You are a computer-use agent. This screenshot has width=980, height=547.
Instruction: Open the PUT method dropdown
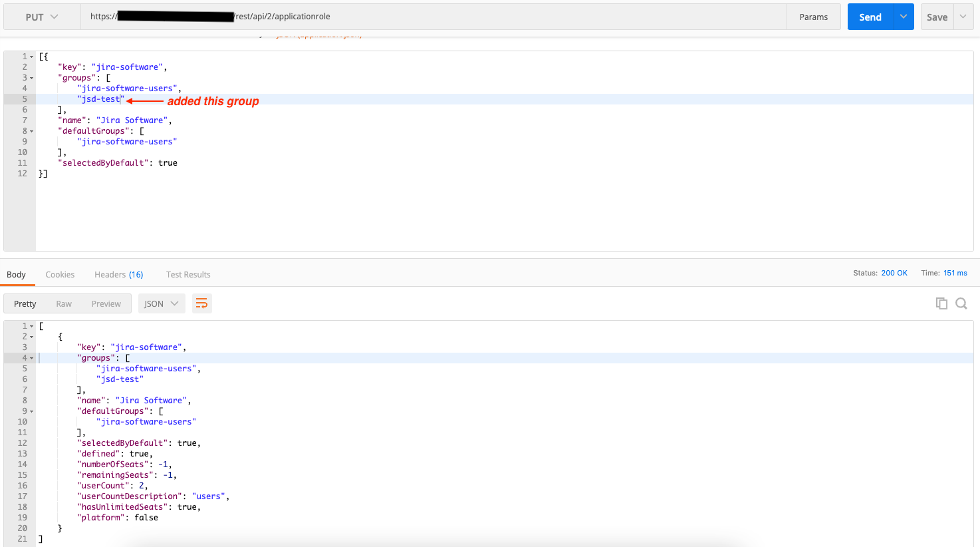42,17
